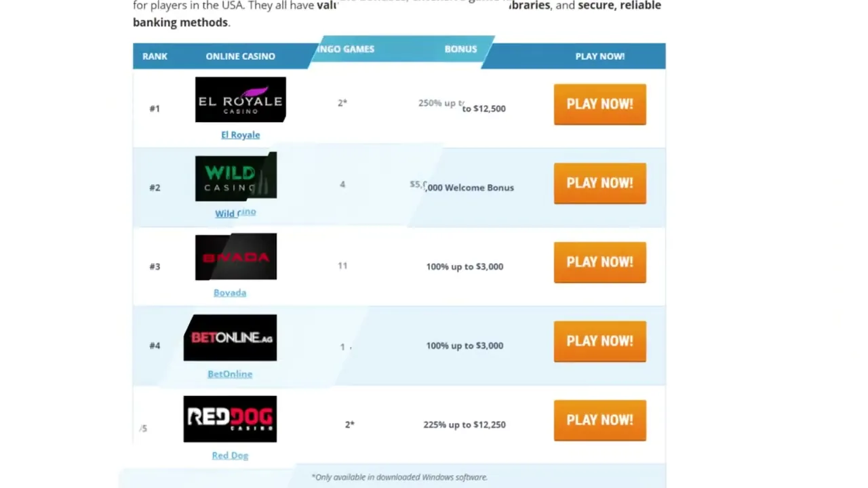
Task: Open the Bovada text link
Action: pyautogui.click(x=230, y=293)
